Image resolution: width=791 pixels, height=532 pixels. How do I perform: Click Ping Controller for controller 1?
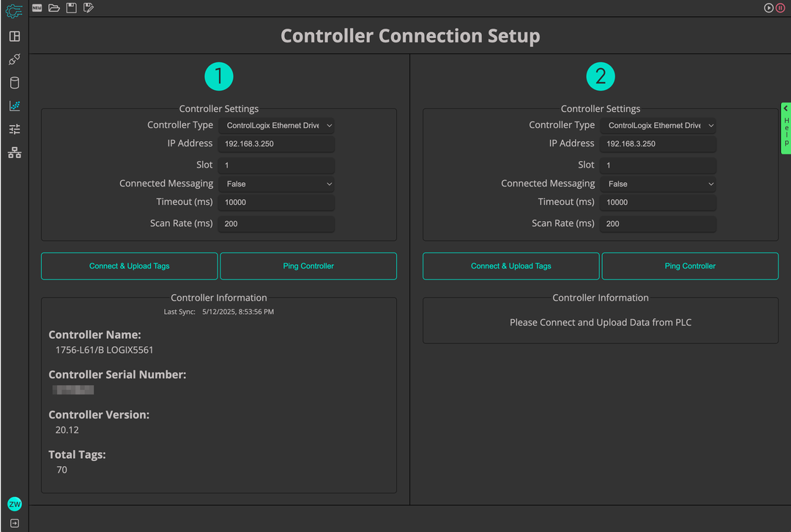point(308,266)
